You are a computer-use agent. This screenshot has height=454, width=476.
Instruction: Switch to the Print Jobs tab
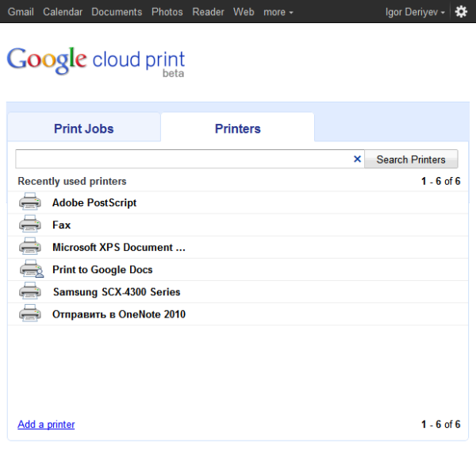(x=84, y=129)
